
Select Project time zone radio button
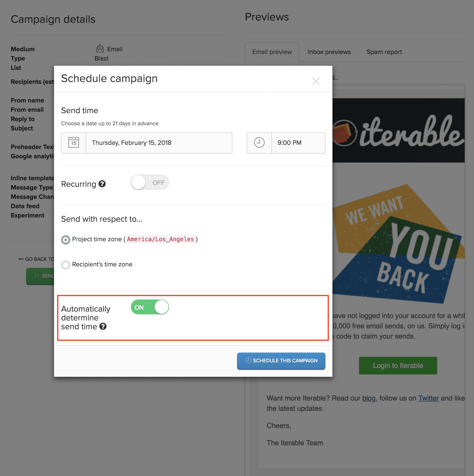pos(66,239)
